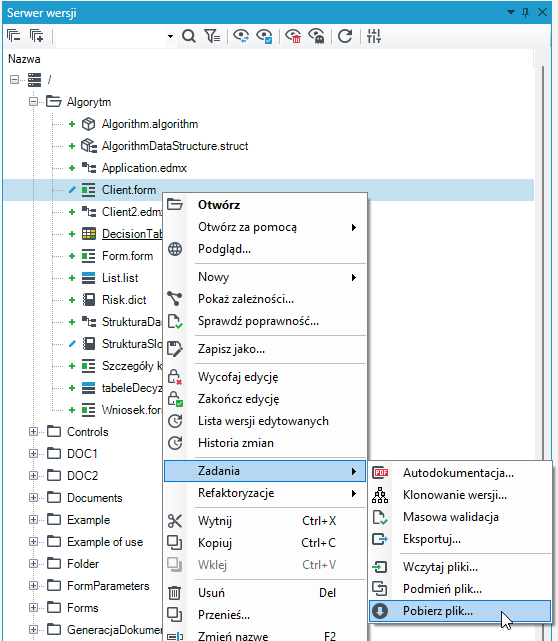558x641 pixels.
Task: Click the Nazwa column header
Action: [268, 59]
